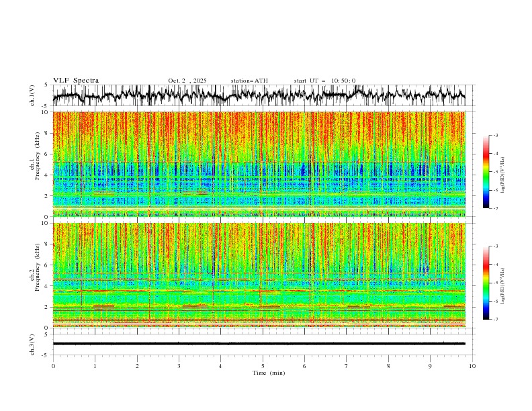Viewport: 532px width, 411px height.
Task: Click the ch.2 spectrogram panel
Action: tap(259, 275)
